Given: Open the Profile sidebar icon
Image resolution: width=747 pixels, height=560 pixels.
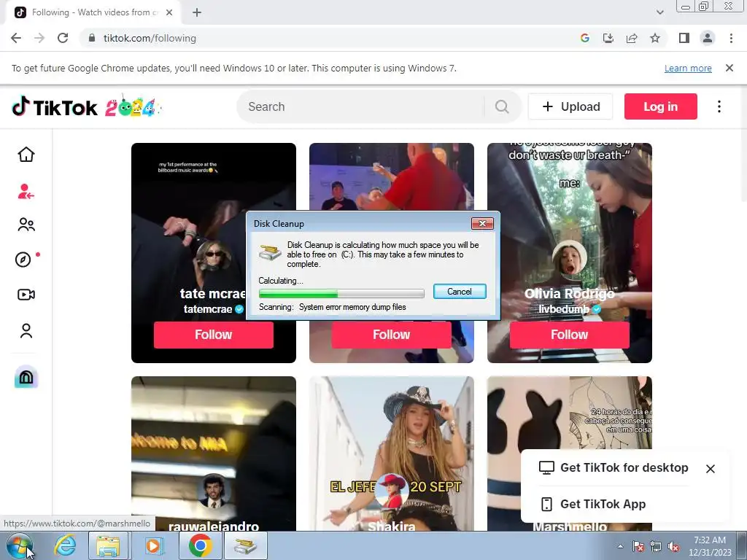Looking at the screenshot, I should point(26,330).
